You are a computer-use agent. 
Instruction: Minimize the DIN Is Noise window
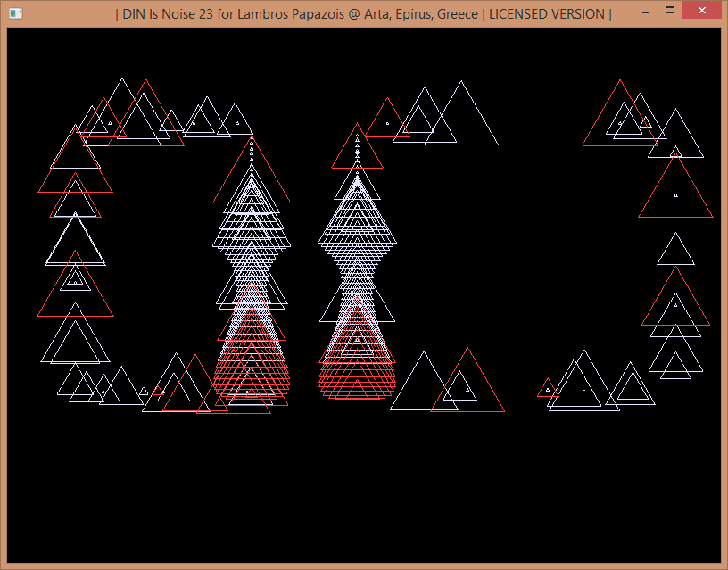(646, 11)
